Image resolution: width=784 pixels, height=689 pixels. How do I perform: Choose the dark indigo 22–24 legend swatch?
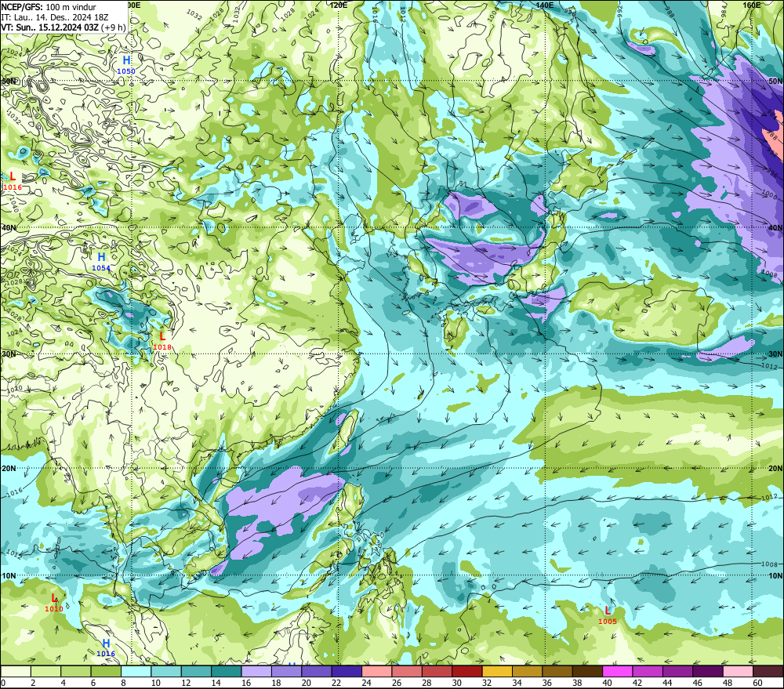(x=347, y=671)
